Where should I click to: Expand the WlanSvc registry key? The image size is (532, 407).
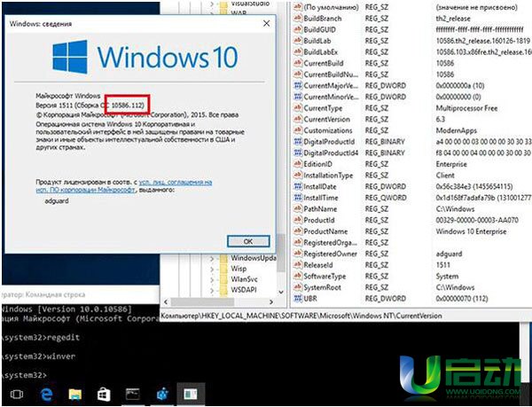point(212,279)
